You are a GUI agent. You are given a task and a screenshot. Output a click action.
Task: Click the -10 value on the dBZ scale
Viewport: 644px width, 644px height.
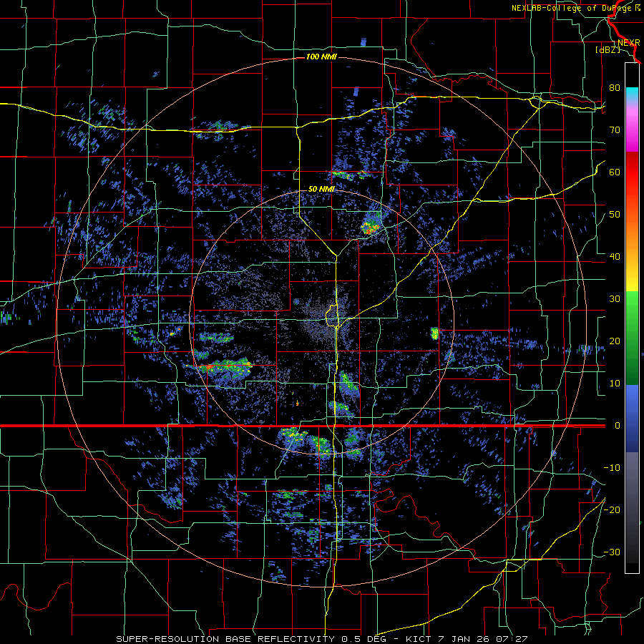coord(612,468)
